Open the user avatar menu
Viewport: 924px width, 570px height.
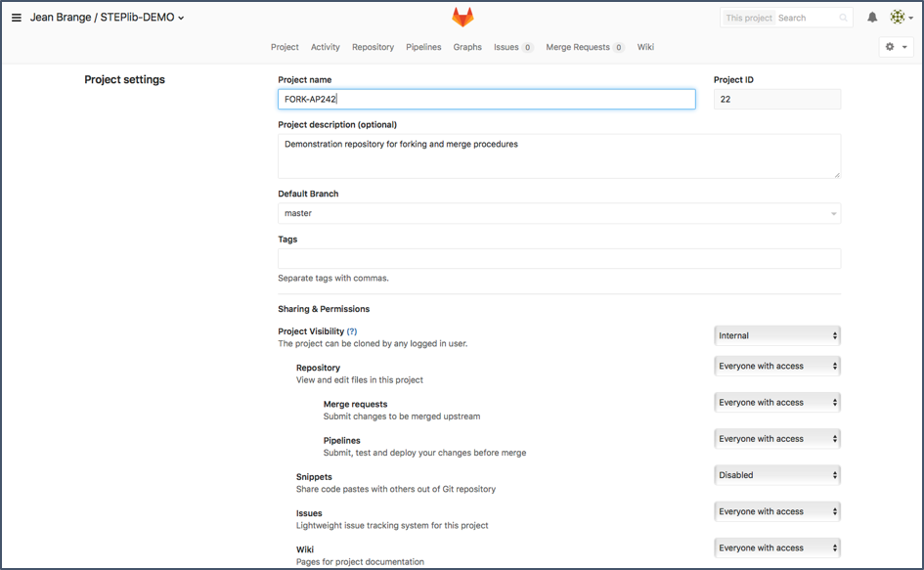900,18
